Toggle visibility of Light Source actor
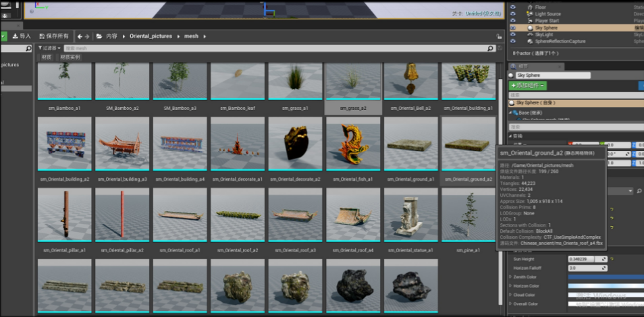The width and height of the screenshot is (644, 317). tap(512, 14)
